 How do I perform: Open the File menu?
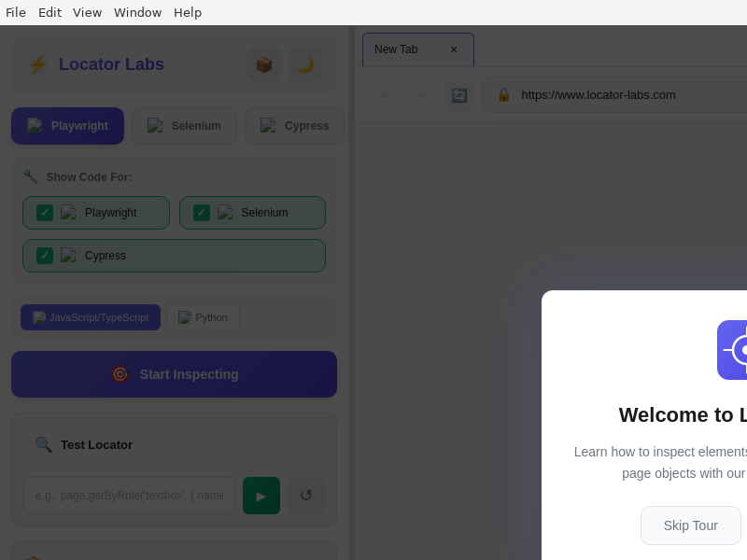tap(16, 12)
